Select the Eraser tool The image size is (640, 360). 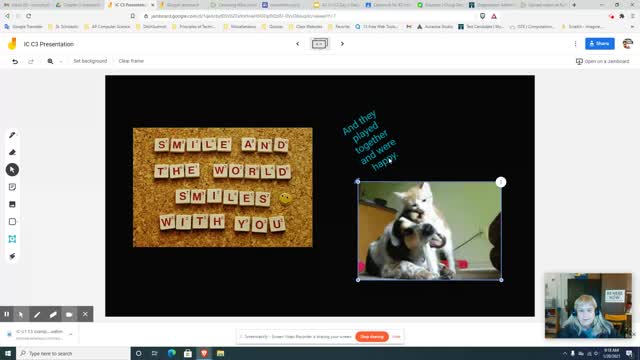[x=12, y=152]
